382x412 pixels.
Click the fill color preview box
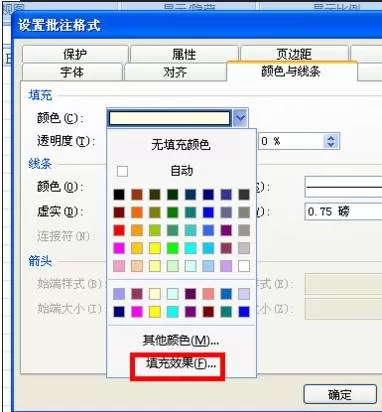point(169,118)
